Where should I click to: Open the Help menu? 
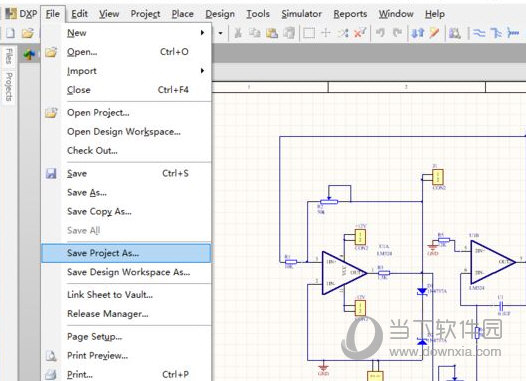click(x=435, y=14)
